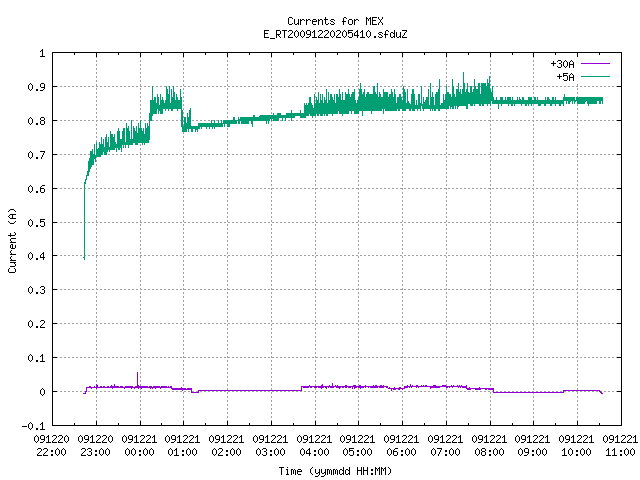Screen dimensions: 640x480
Task: Click the x-axis label 091220 22:00
Action: pos(51,446)
